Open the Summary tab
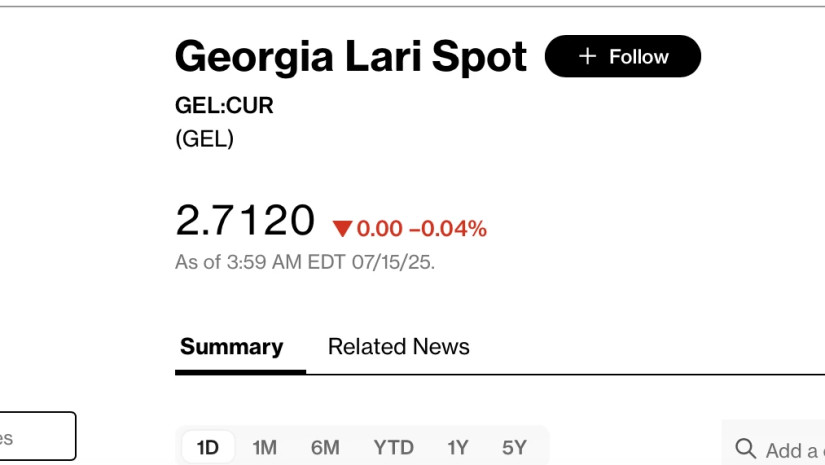 231,347
